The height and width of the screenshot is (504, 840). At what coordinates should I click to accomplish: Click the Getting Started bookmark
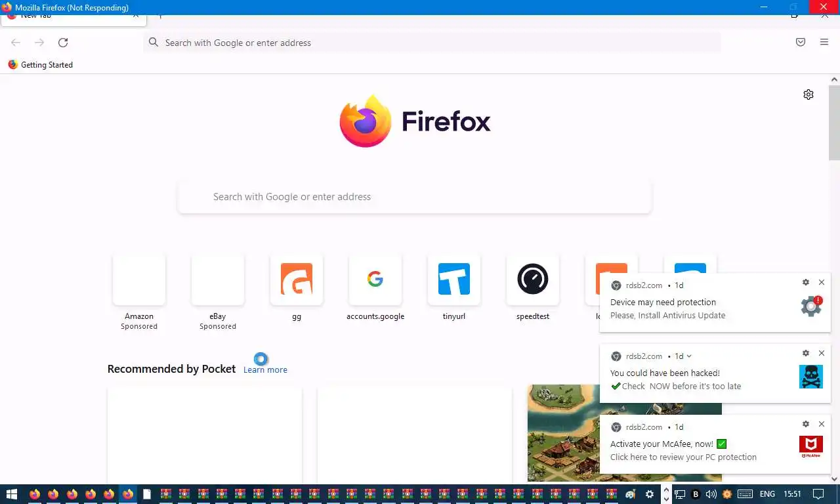tap(40, 65)
